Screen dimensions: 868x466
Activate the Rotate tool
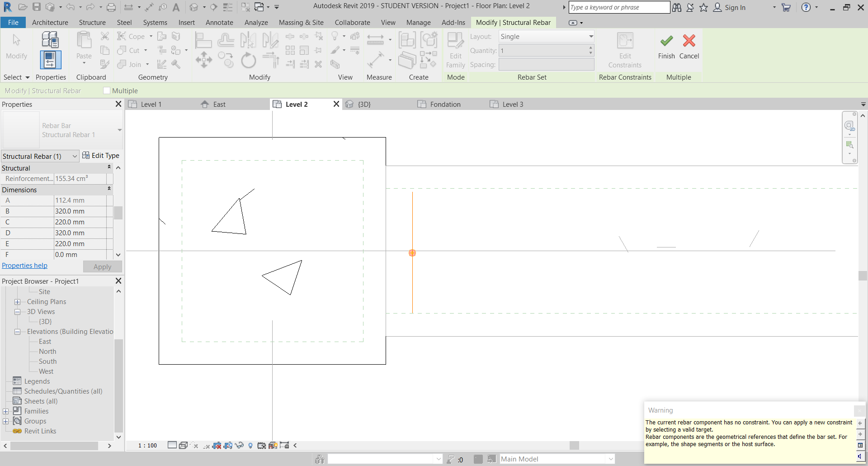[248, 60]
